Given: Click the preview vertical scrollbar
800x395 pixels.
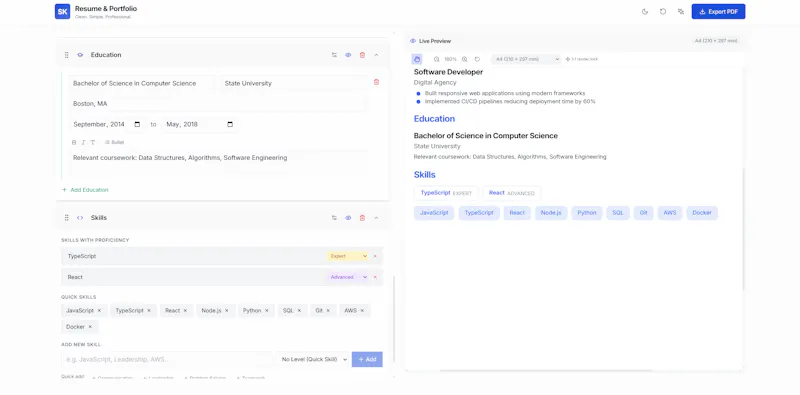Looking at the screenshot, I should (x=743, y=229).
